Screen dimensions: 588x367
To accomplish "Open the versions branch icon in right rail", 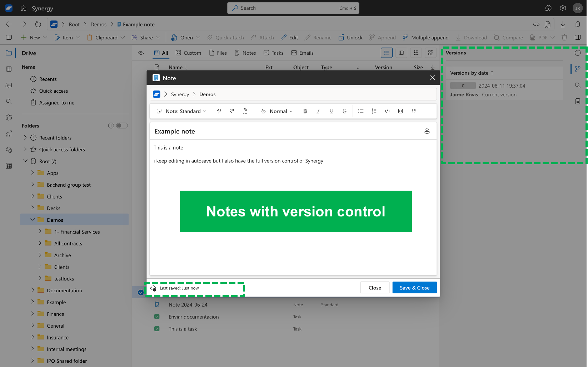I will pos(578,69).
